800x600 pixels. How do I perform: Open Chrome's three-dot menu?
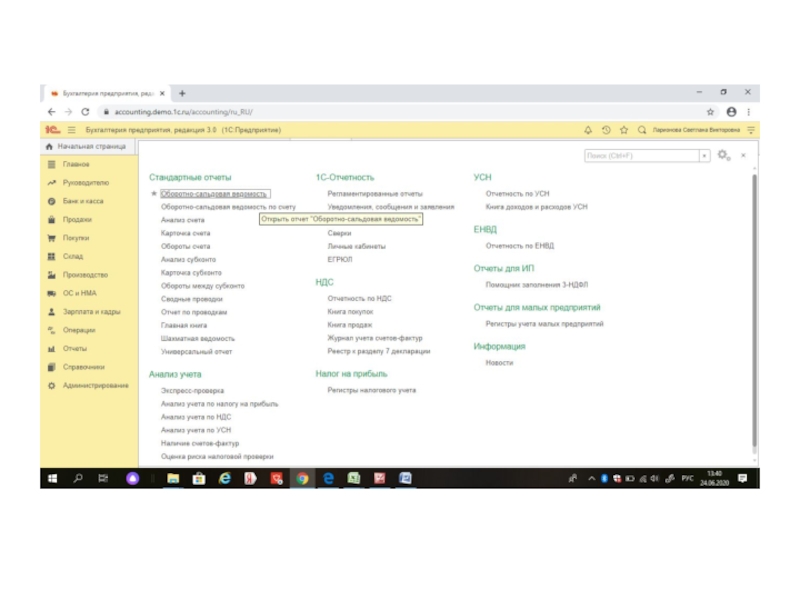749,112
